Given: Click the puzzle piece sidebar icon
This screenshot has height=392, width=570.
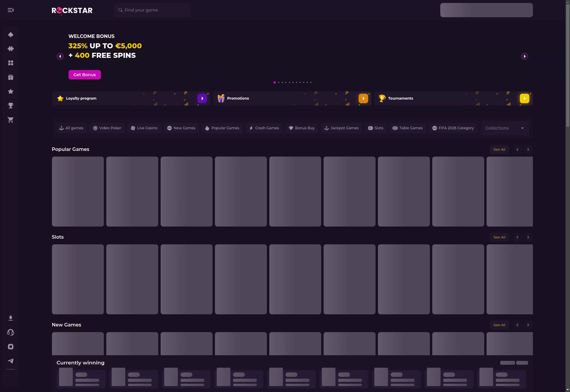Looking at the screenshot, I should pyautogui.click(x=11, y=49).
